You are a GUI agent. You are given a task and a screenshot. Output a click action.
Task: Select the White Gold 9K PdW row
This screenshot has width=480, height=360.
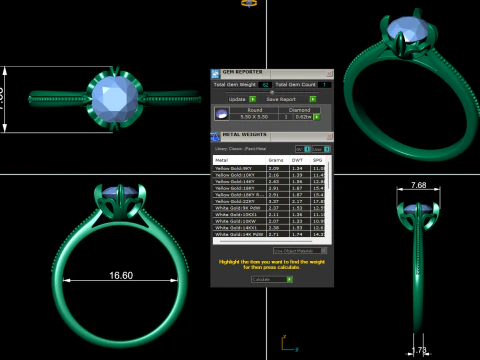click(269, 208)
